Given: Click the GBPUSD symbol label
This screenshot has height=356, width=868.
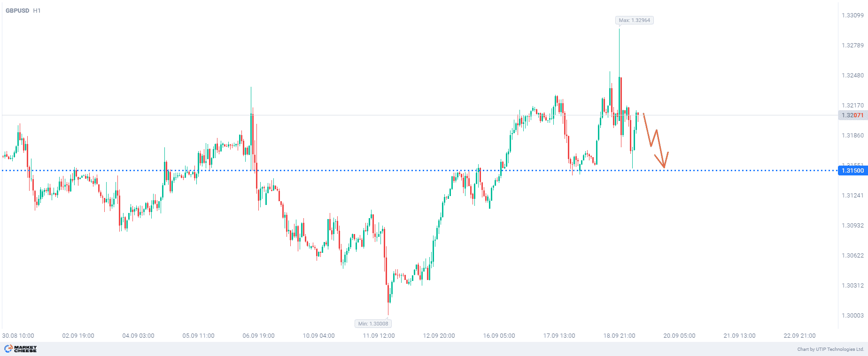Looking at the screenshot, I should tap(17, 10).
